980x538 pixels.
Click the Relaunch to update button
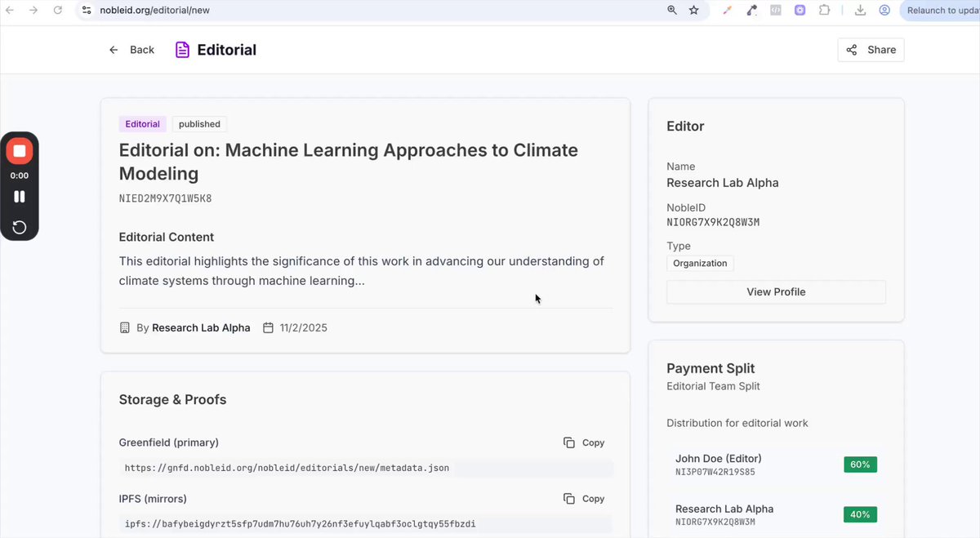940,11
